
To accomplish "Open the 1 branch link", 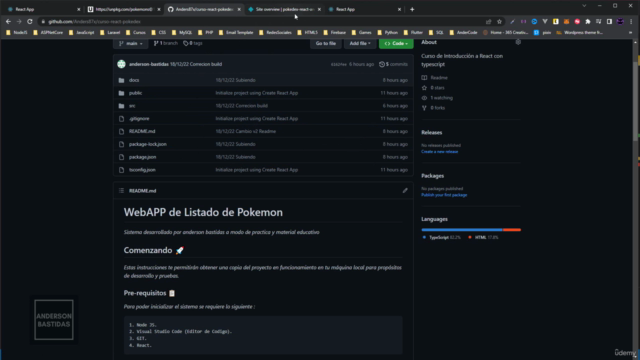I will [x=165, y=43].
